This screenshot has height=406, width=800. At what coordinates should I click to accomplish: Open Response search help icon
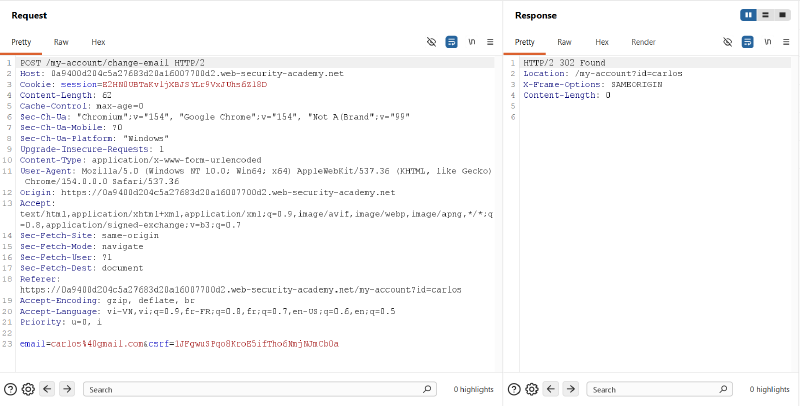click(x=514, y=389)
